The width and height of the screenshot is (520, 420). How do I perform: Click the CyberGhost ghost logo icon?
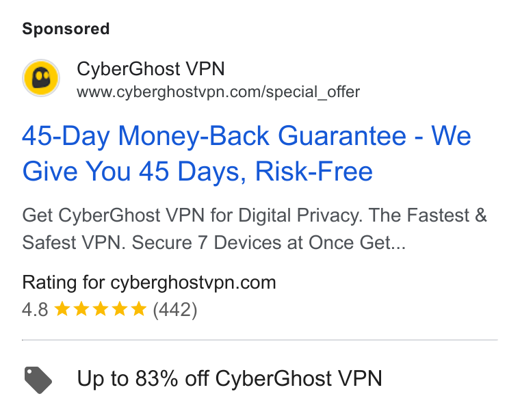coord(41,78)
